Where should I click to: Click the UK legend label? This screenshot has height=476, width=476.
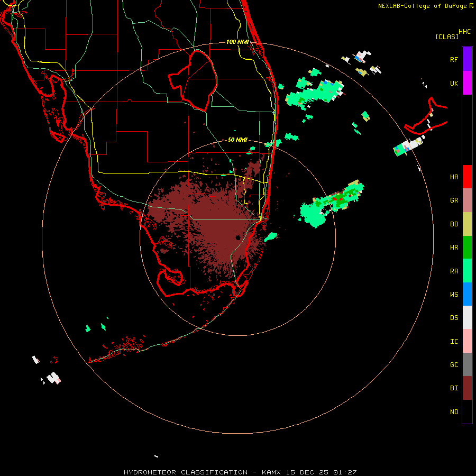click(x=454, y=83)
